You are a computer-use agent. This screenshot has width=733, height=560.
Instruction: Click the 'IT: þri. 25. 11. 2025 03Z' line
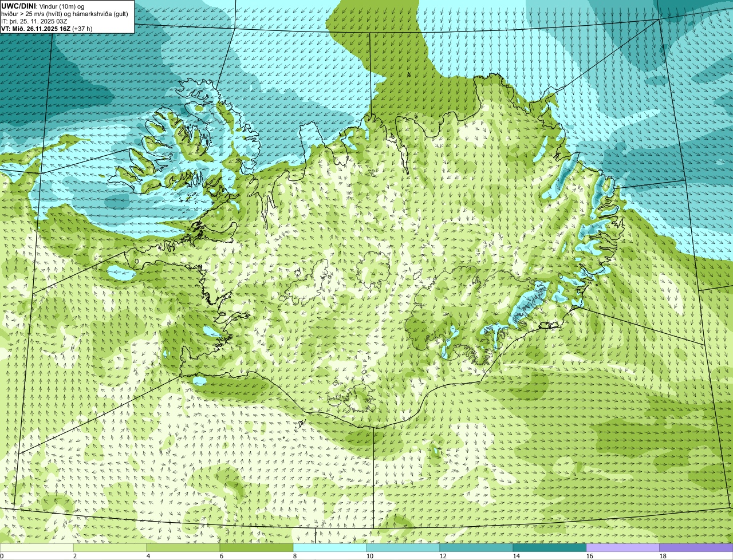click(36, 21)
